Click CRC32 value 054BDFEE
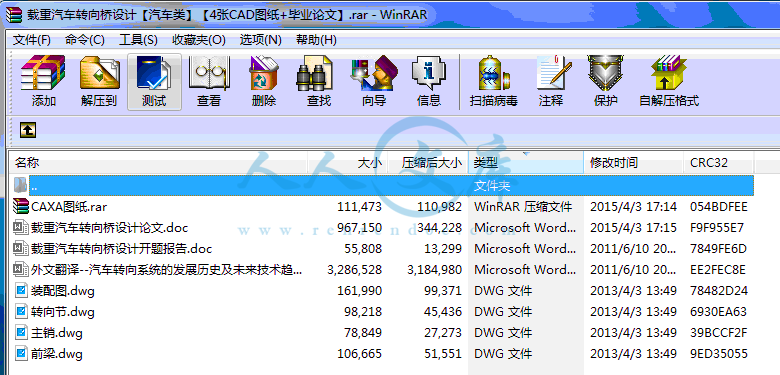Image resolution: width=780 pixels, height=375 pixels. pos(719,206)
